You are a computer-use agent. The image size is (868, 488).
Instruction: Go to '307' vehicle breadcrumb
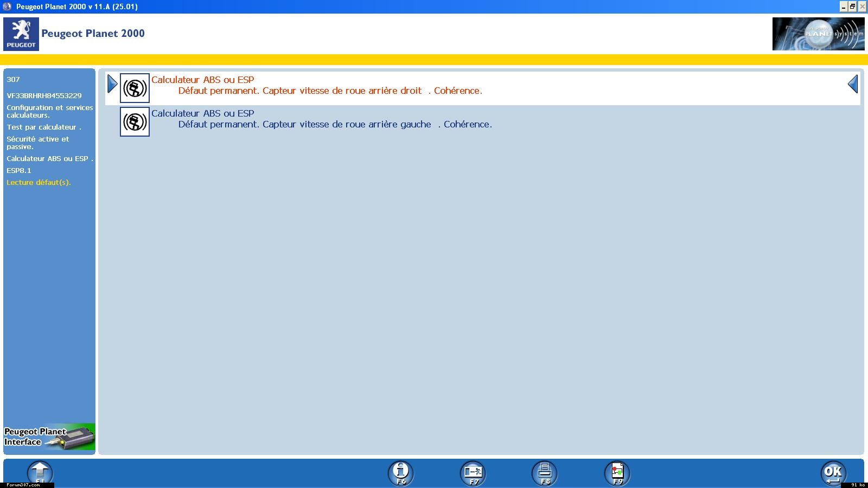click(x=14, y=79)
